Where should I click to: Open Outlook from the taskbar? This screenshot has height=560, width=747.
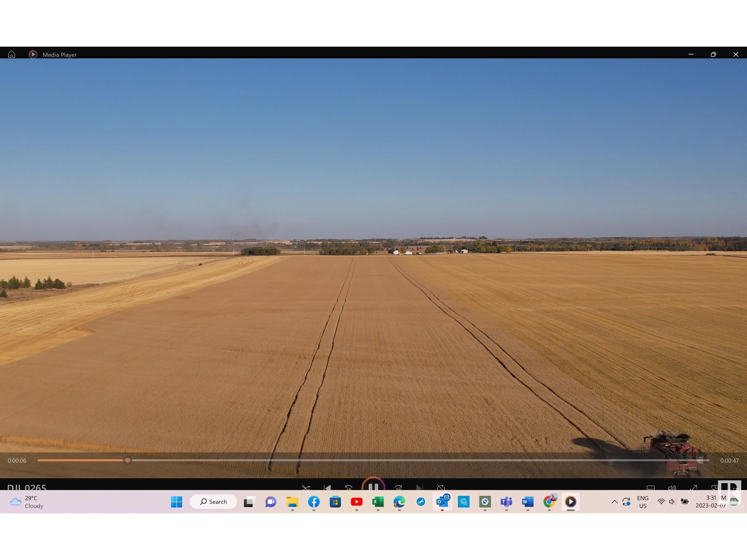[x=442, y=502]
